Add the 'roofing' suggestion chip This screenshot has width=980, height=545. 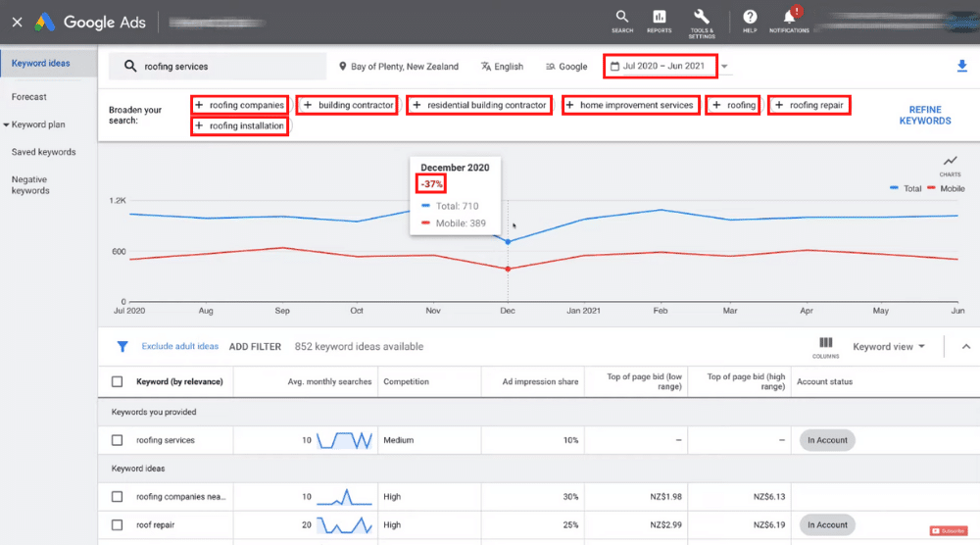[x=733, y=105]
